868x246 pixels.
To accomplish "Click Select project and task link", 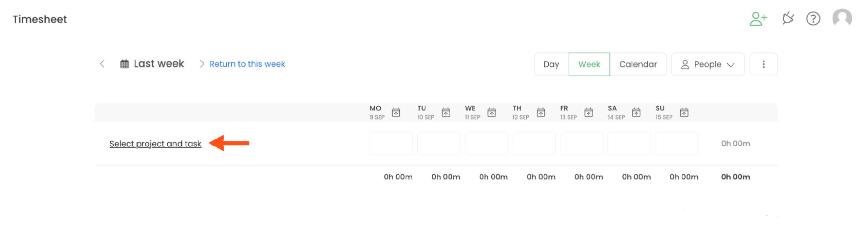I will point(155,144).
